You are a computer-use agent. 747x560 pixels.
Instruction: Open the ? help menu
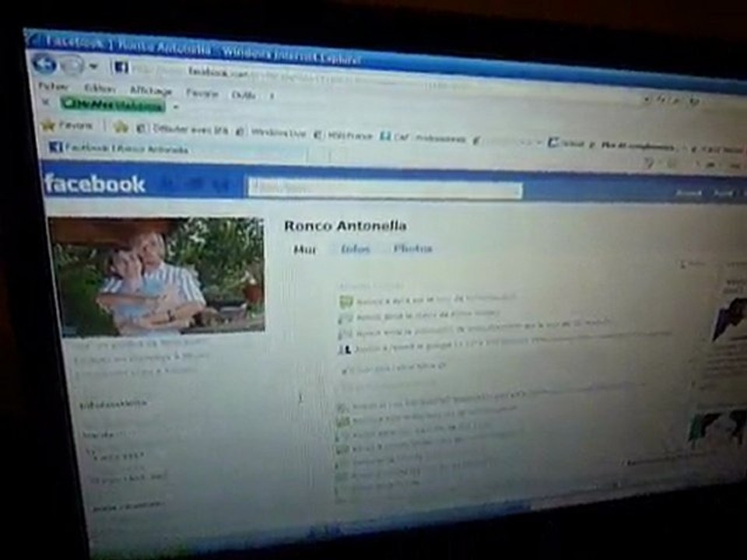272,96
